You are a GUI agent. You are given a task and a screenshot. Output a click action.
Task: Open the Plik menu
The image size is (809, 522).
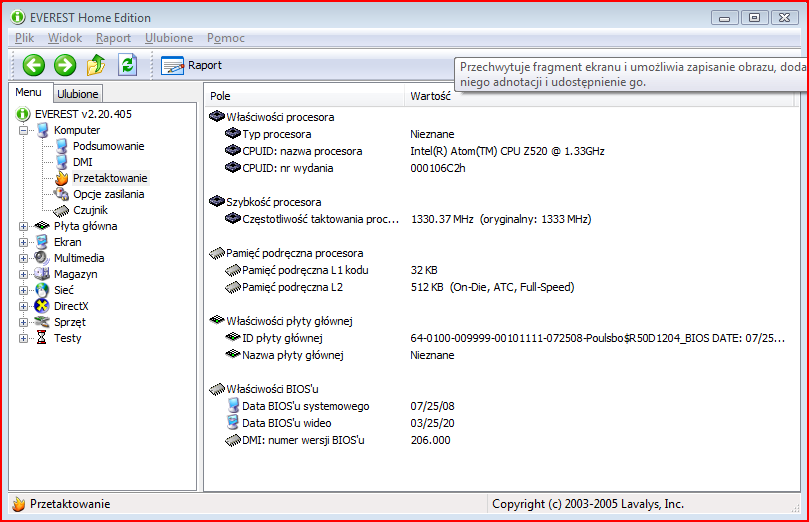tap(24, 38)
